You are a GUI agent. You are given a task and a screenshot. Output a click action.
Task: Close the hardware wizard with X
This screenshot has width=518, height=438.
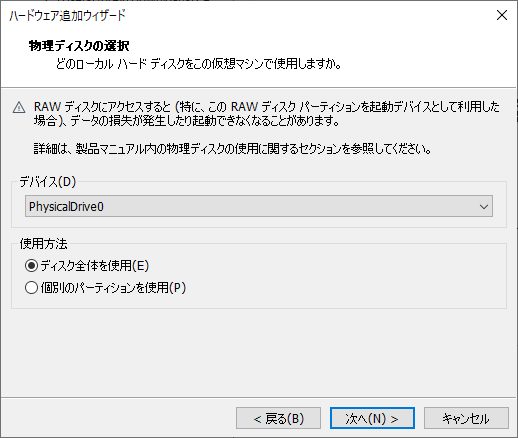click(502, 15)
